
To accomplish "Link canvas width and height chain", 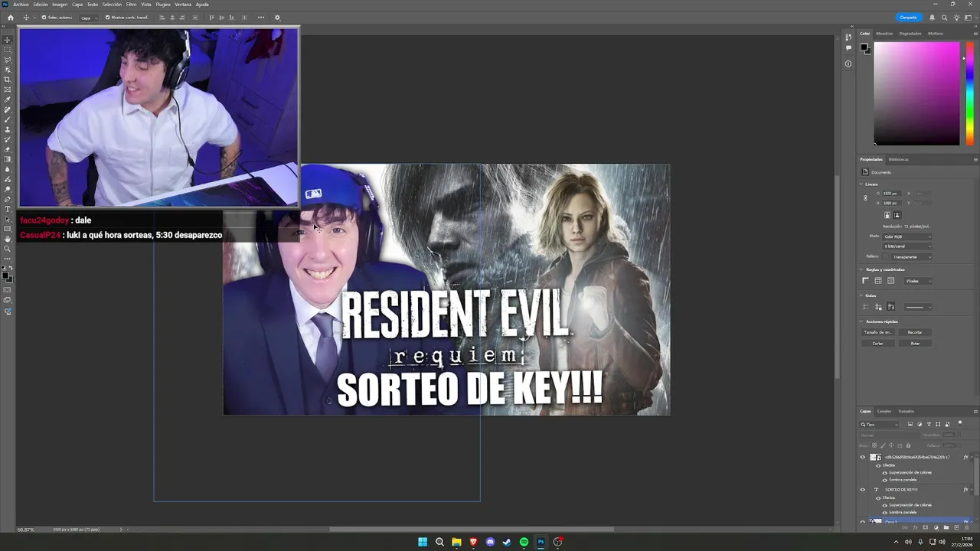I will 865,198.
